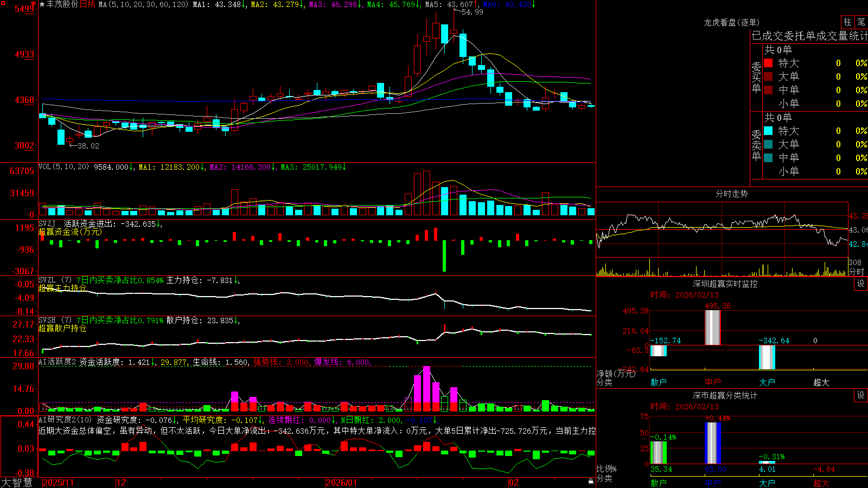Select 散户 category under real-time monitor

659,382
